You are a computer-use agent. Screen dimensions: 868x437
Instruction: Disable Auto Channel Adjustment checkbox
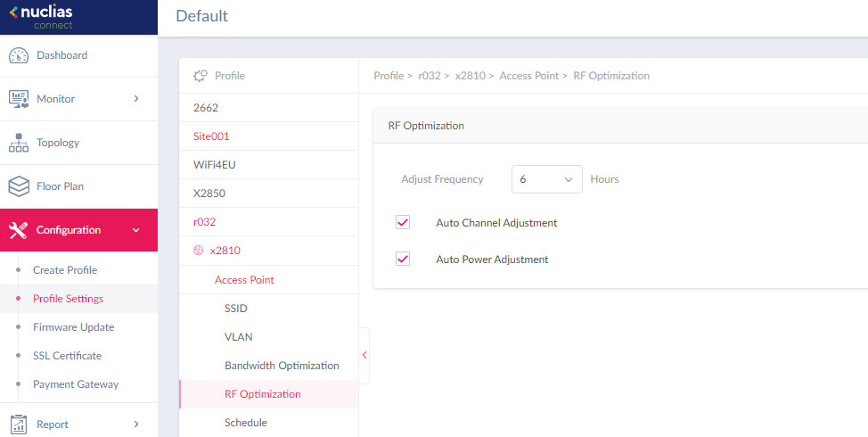[403, 222]
